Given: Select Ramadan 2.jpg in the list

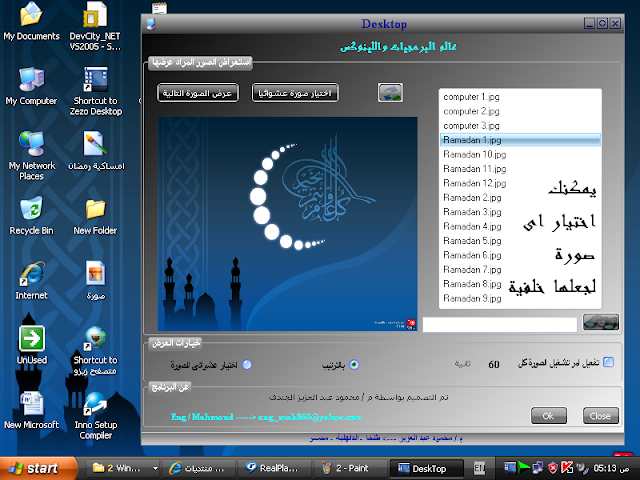Looking at the screenshot, I should click(520, 198).
